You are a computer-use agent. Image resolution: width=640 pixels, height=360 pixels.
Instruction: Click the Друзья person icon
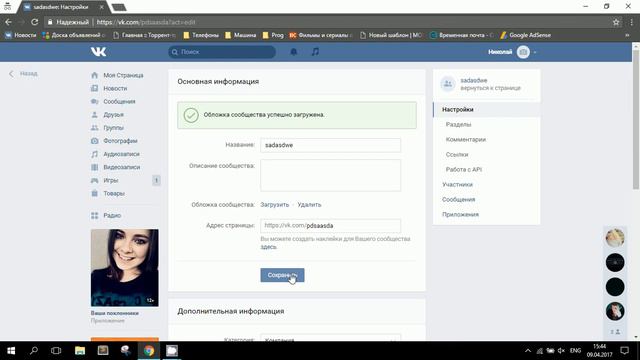(x=95, y=114)
